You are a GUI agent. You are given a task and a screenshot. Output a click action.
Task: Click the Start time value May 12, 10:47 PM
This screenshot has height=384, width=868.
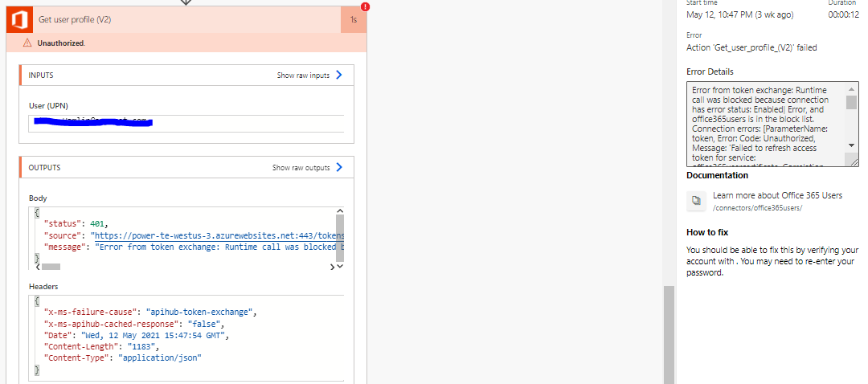coord(740,15)
